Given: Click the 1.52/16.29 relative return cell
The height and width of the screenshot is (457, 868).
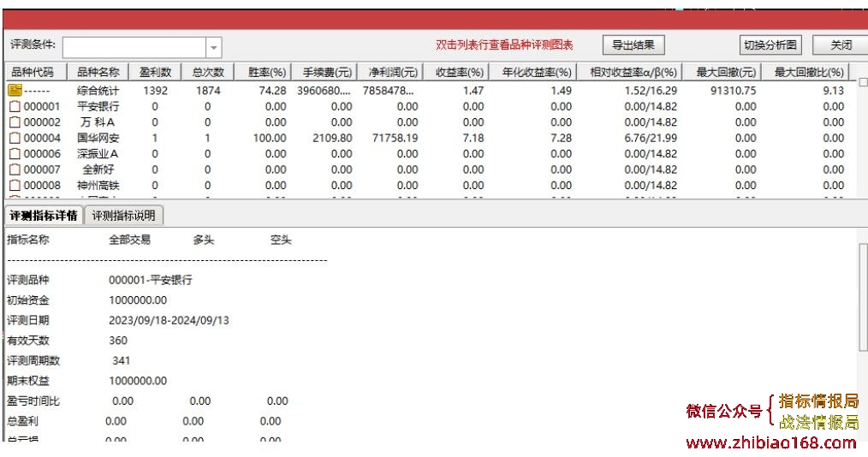Looking at the screenshot, I should coord(651,90).
